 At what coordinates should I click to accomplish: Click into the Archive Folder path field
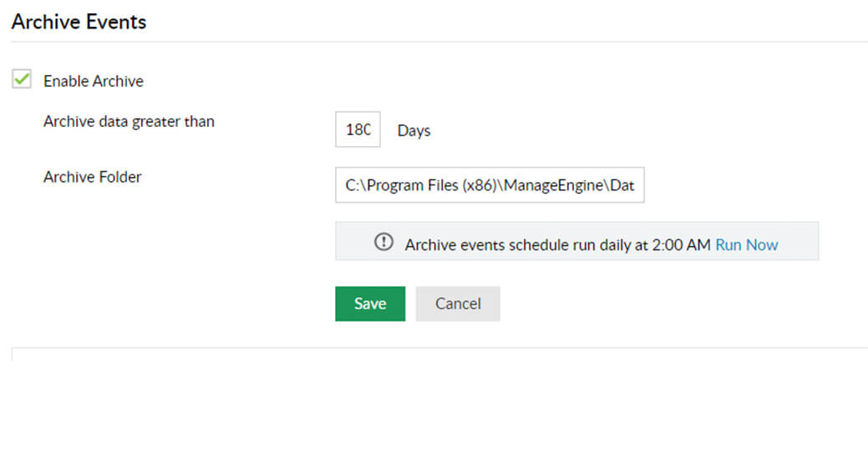490,185
